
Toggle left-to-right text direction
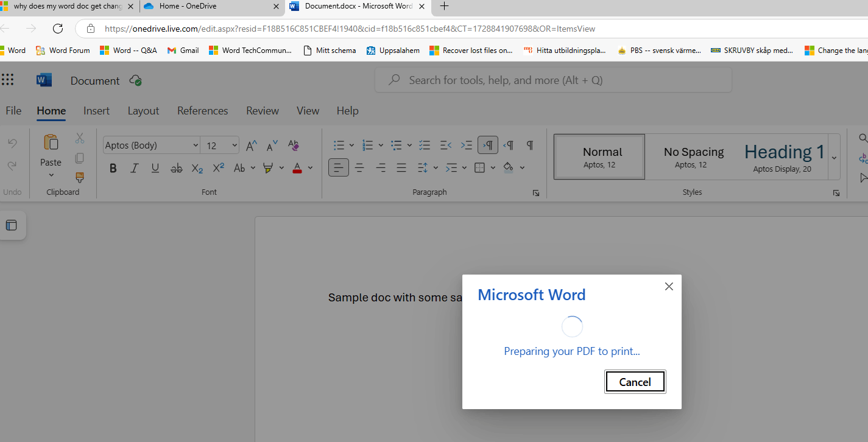coord(488,146)
